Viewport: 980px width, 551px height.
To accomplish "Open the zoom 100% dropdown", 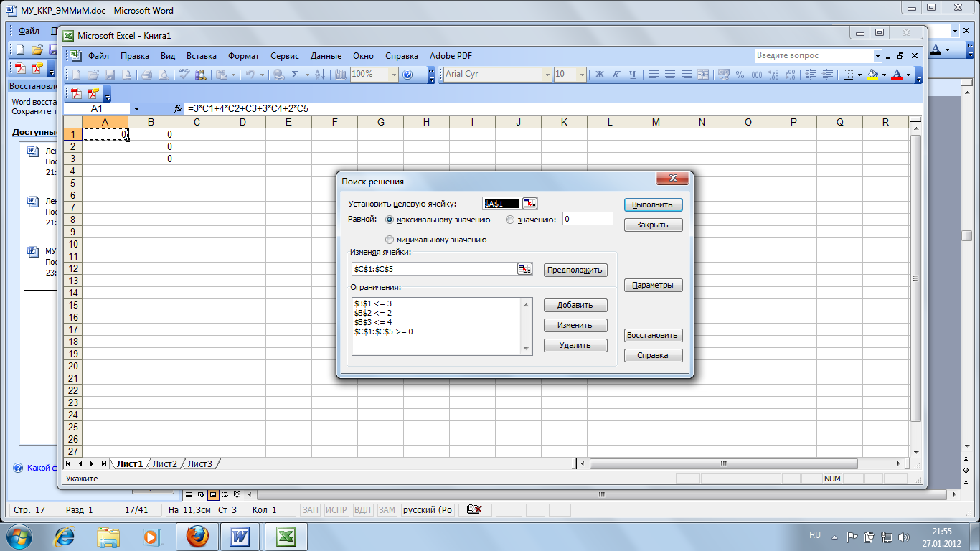I will click(394, 74).
